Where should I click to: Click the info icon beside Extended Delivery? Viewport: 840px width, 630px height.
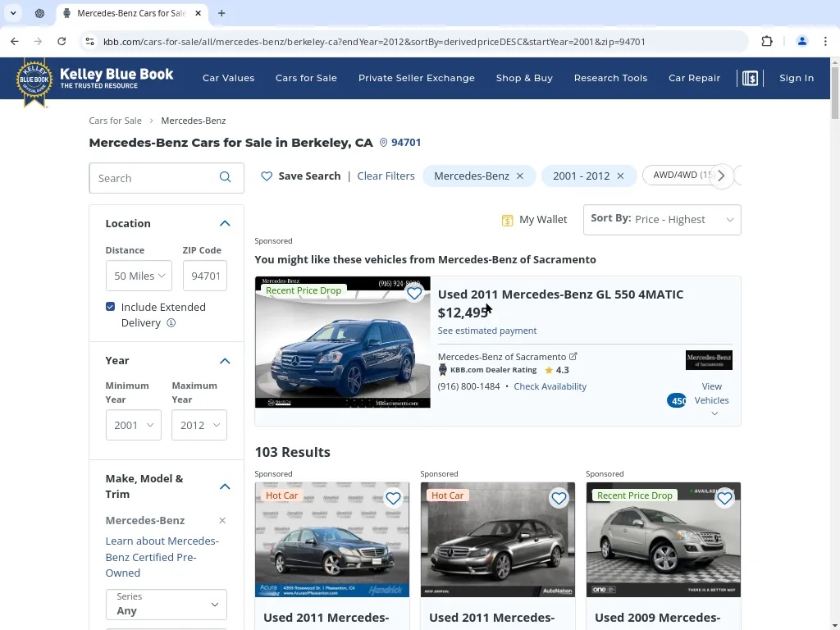171,323
